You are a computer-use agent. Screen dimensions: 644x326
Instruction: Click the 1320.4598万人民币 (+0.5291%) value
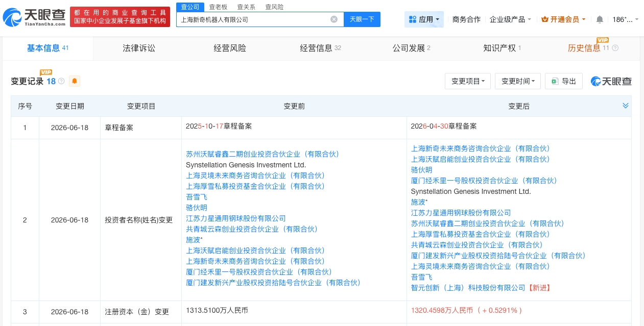[x=467, y=310]
